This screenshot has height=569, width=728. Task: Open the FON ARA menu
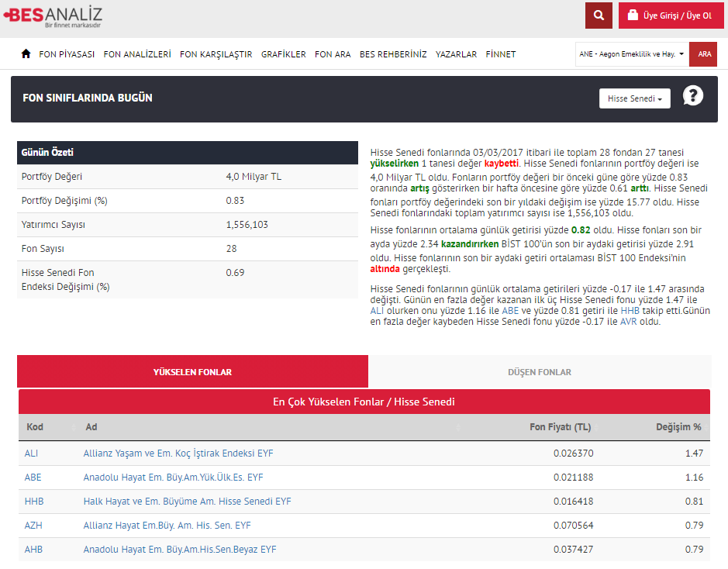[333, 54]
